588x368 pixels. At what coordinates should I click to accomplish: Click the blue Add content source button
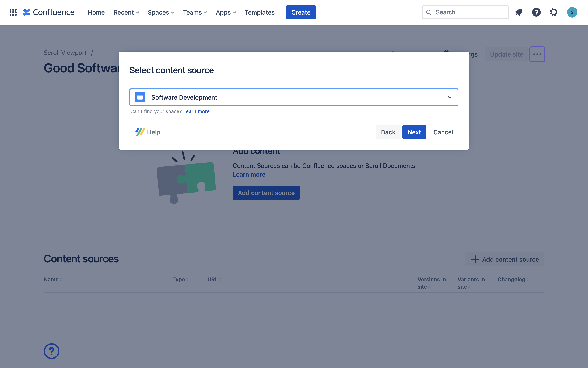(x=266, y=193)
